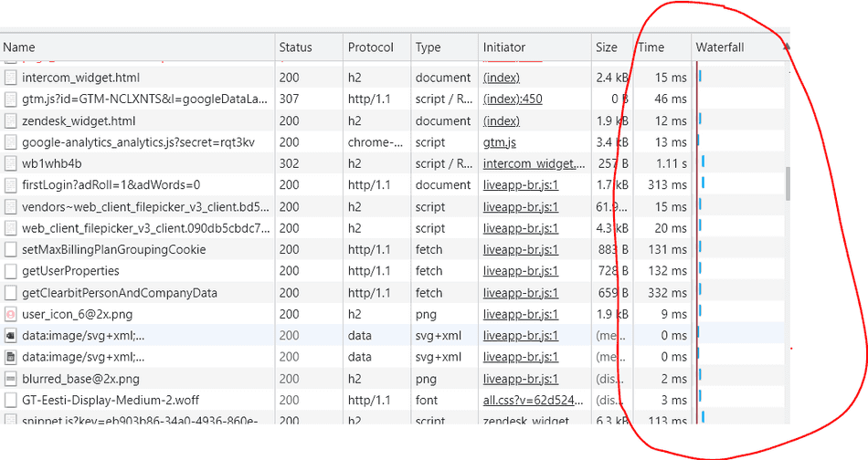Click the 307 status code cell
868x460 pixels.
click(x=289, y=99)
